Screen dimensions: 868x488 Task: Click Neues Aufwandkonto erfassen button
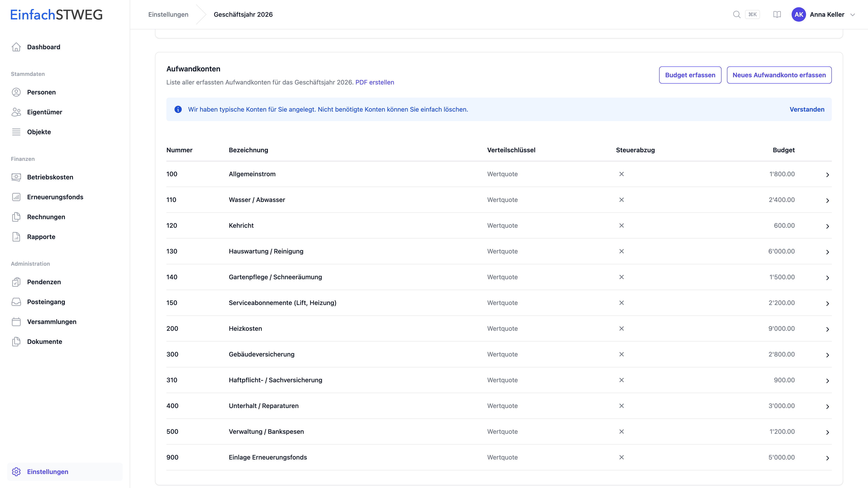click(x=779, y=75)
